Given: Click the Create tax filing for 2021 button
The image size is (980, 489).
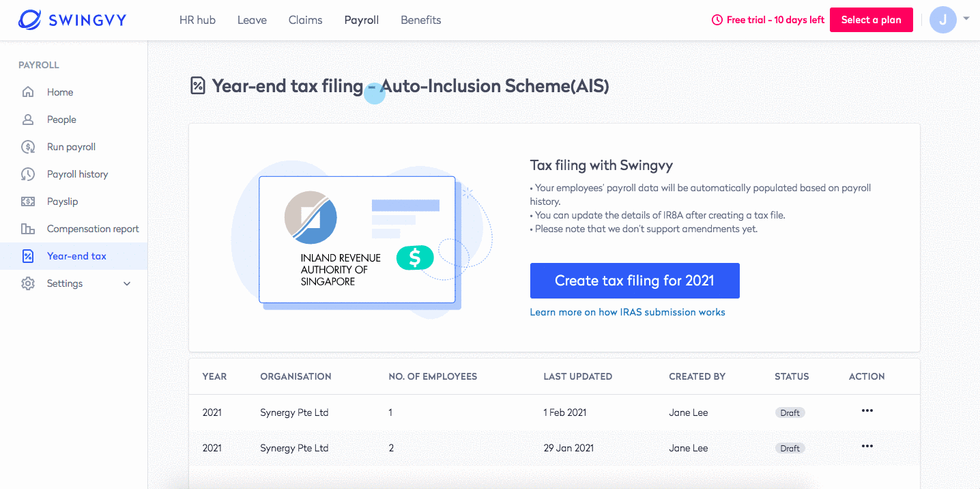Looking at the screenshot, I should pos(635,280).
